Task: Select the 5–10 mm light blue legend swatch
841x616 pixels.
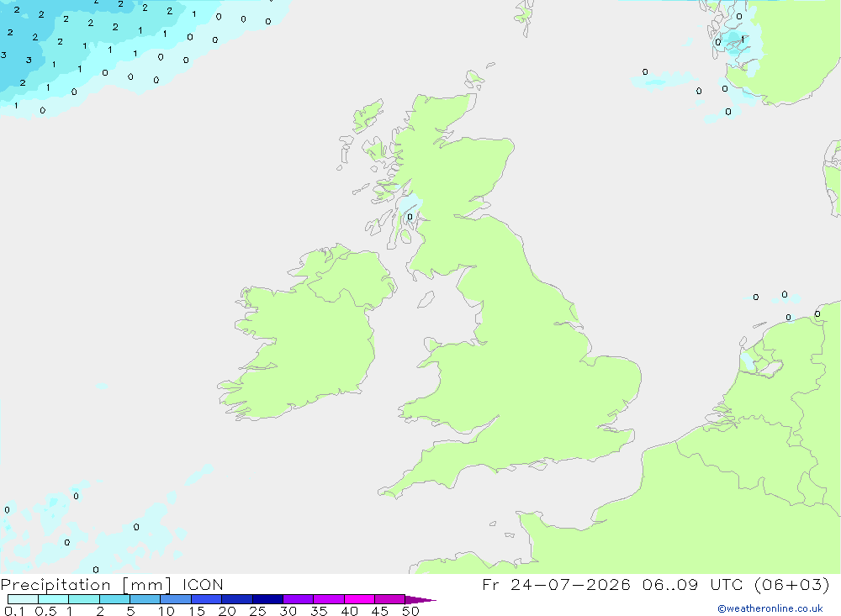Action: coord(145,599)
